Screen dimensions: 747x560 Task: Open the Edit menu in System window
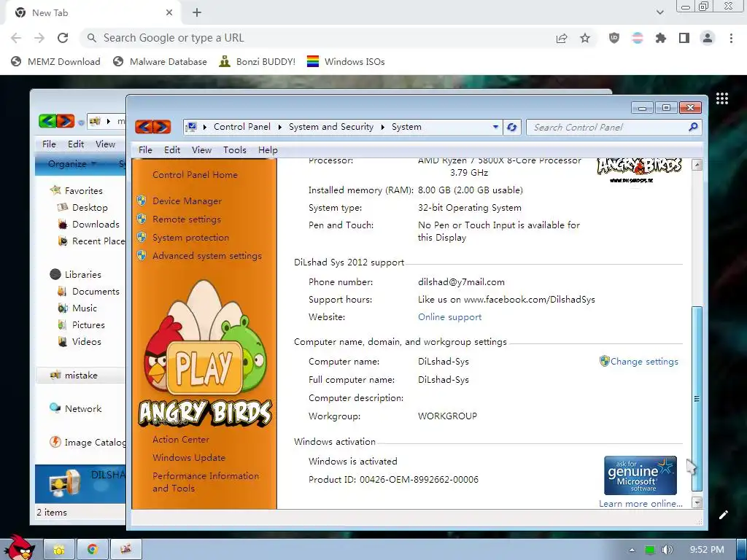pos(172,150)
